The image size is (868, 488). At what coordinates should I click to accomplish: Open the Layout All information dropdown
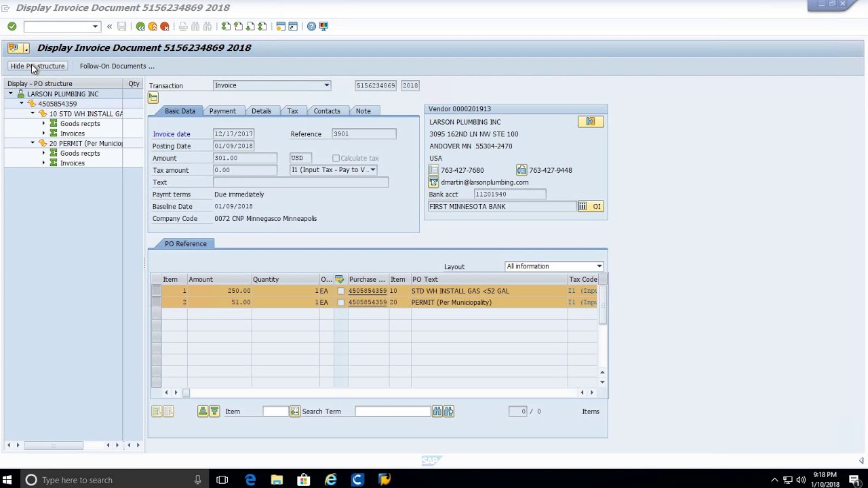(599, 266)
